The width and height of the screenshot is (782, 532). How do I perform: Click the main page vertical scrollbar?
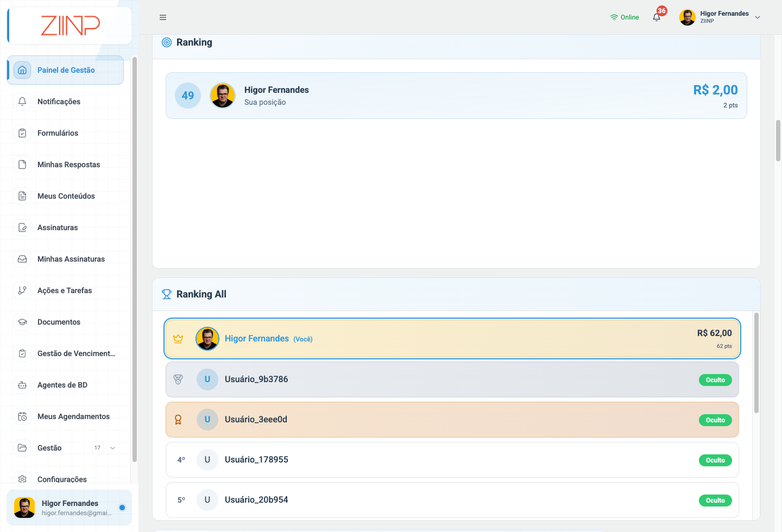(x=778, y=141)
